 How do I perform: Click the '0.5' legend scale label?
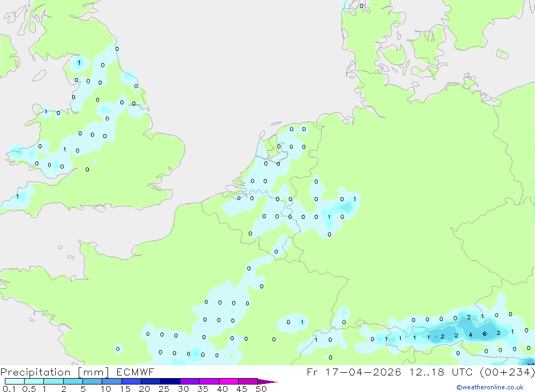tap(29, 389)
